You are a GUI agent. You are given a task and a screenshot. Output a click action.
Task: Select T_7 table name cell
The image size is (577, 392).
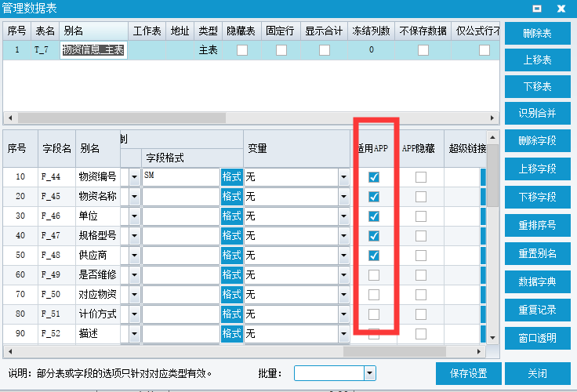(45, 50)
